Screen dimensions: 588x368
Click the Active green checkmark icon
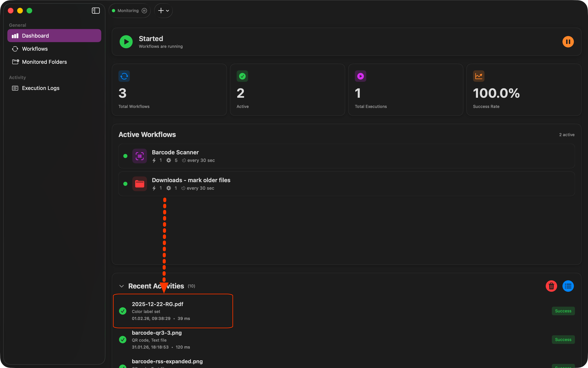(x=242, y=76)
